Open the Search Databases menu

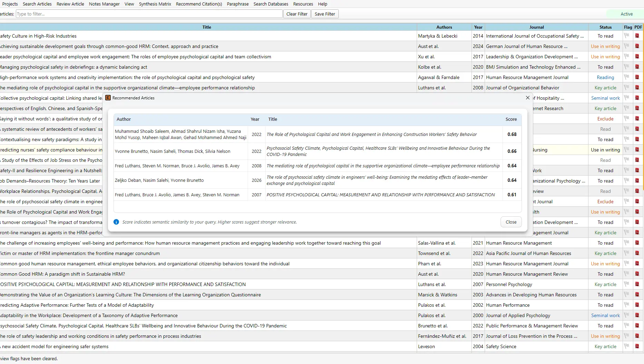tap(271, 4)
